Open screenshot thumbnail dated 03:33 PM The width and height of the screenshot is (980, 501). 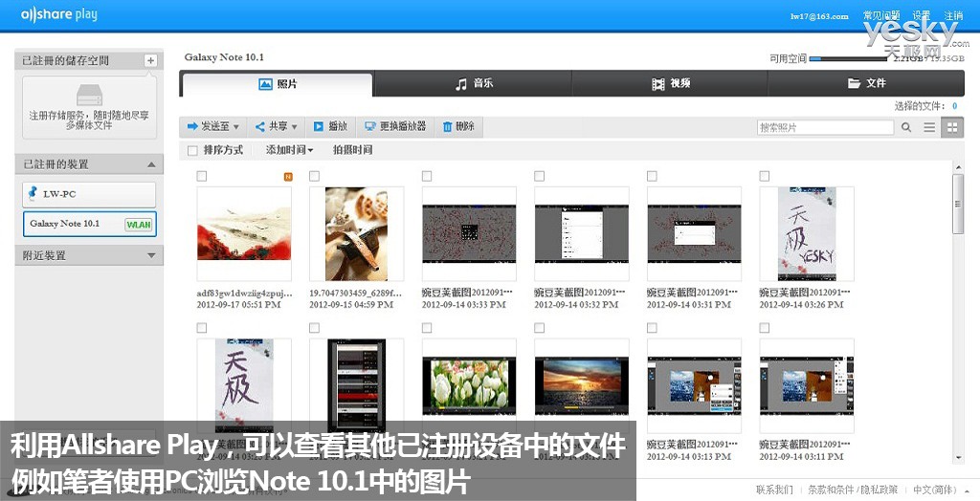469,233
